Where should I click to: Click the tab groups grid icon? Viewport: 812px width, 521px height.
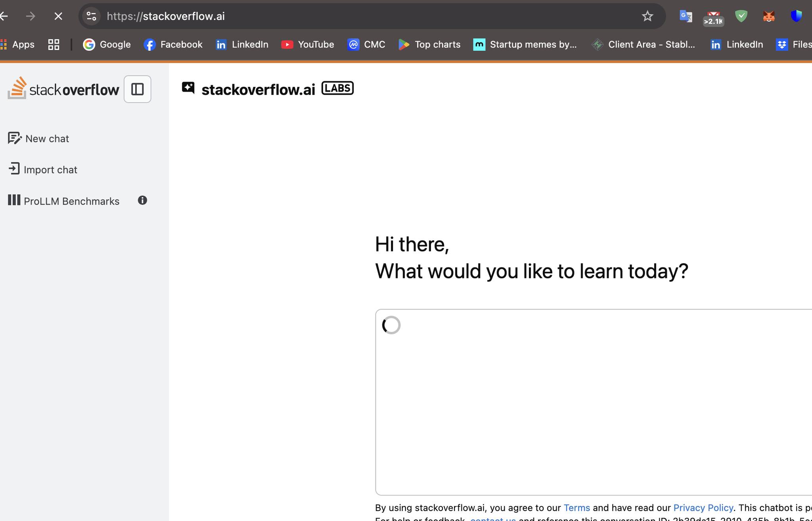54,44
